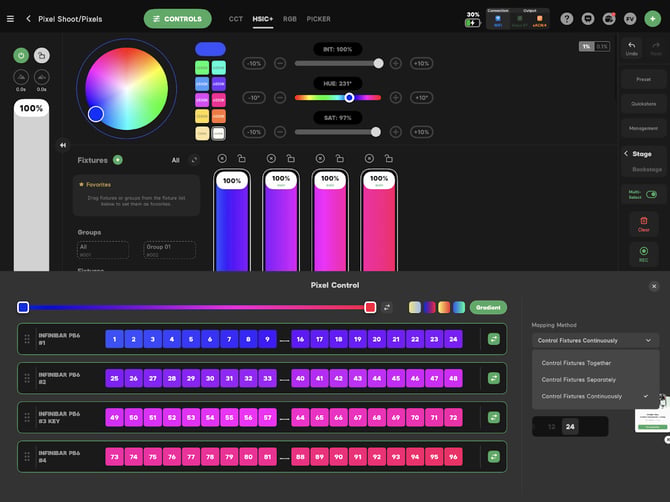Close the Pixel Control panel

point(654,286)
